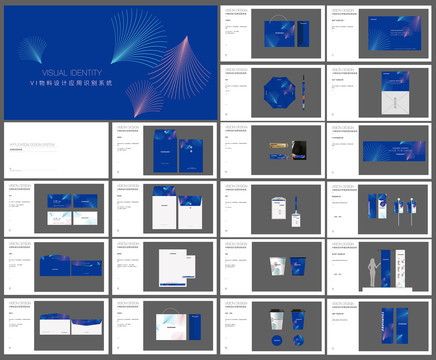
Task: Select the ID card with lanyard slide
Action: tap(272, 209)
